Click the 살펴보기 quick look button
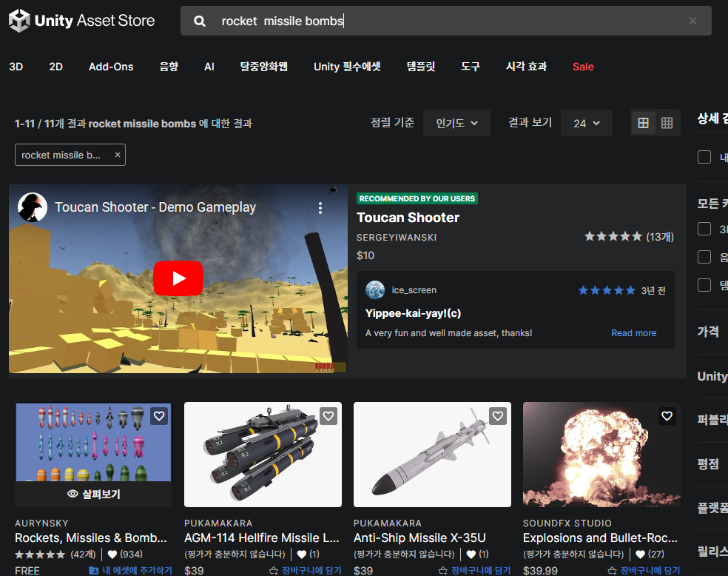Screen dimensions: 728x576 click(94, 495)
